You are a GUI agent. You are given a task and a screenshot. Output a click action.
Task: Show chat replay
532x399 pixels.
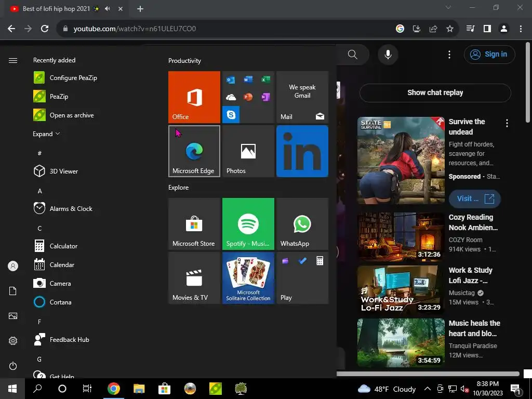pyautogui.click(x=435, y=92)
